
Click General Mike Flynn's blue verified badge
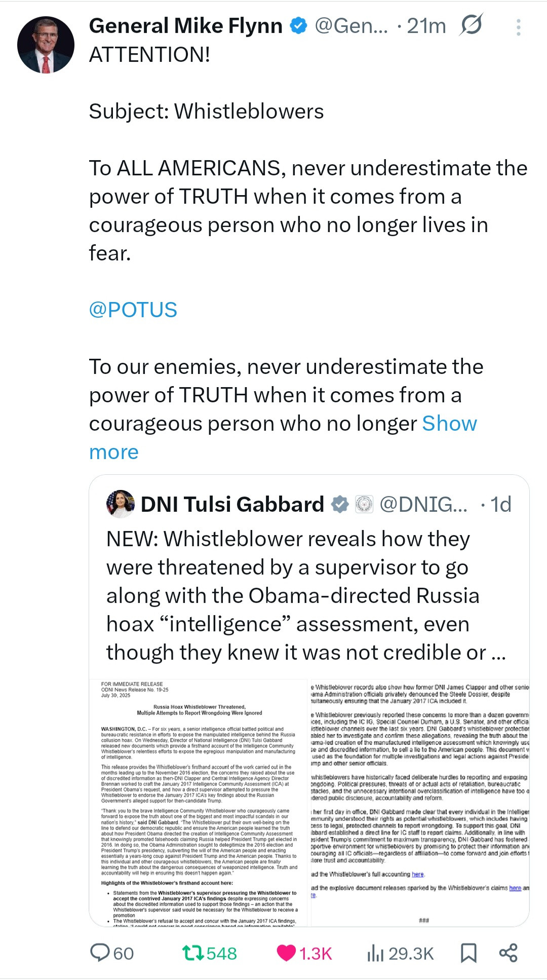tap(298, 26)
